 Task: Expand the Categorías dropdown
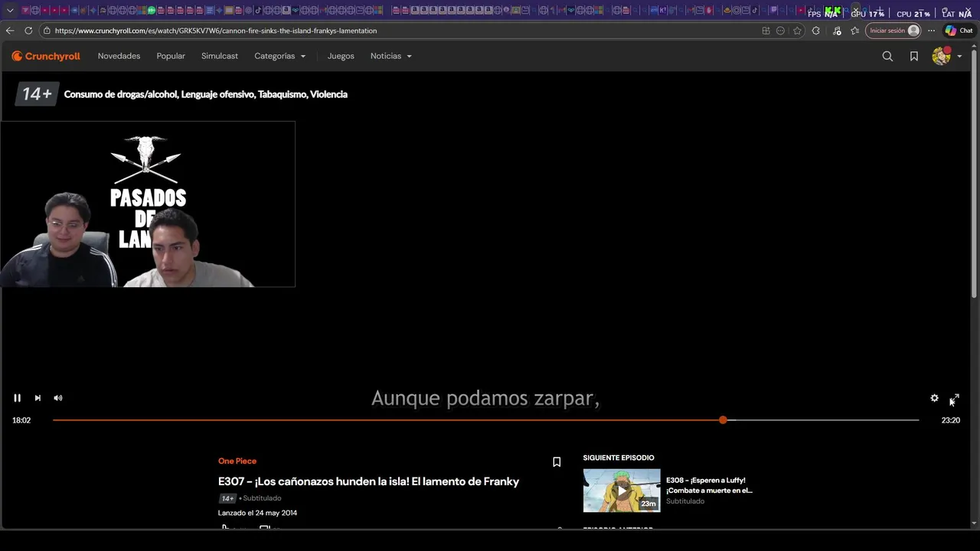280,56
